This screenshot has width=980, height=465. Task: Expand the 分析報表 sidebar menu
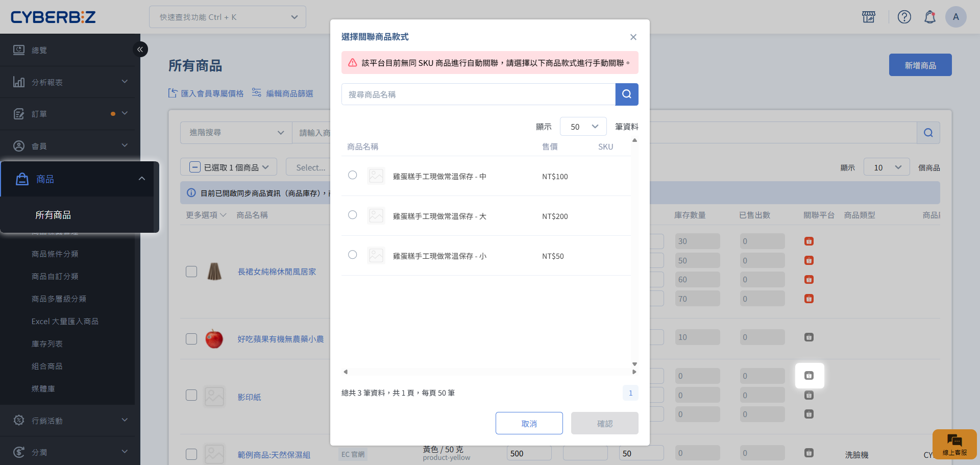70,82
